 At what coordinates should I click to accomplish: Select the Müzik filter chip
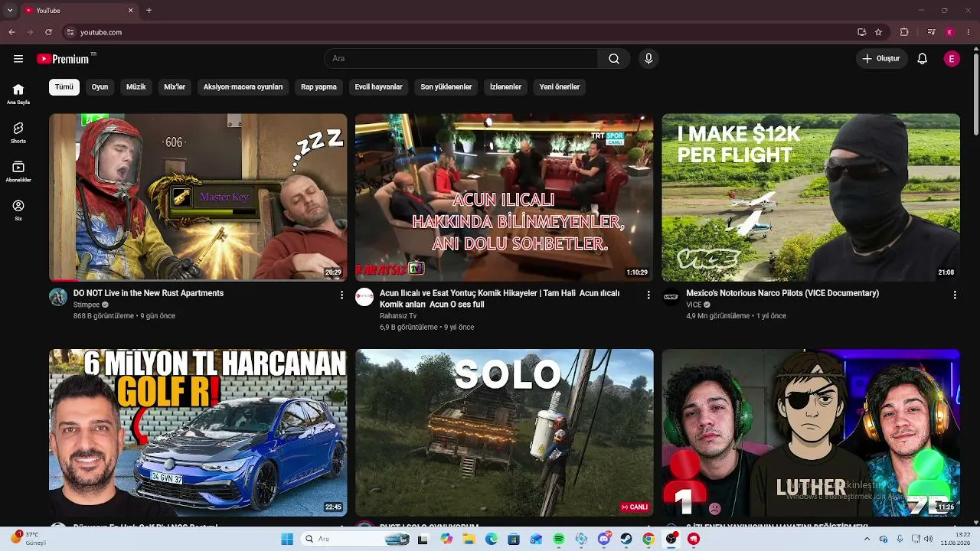pyautogui.click(x=136, y=87)
